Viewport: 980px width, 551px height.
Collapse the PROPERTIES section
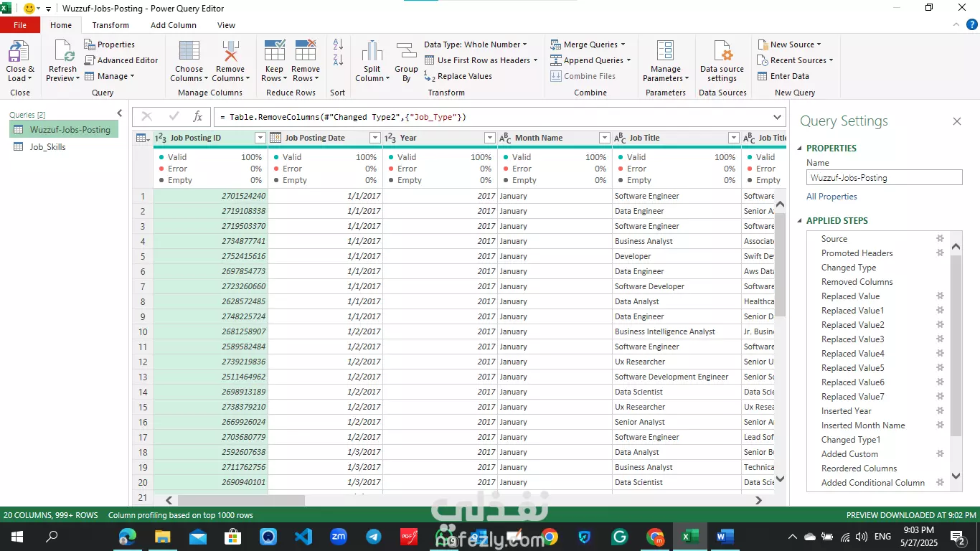(x=801, y=149)
